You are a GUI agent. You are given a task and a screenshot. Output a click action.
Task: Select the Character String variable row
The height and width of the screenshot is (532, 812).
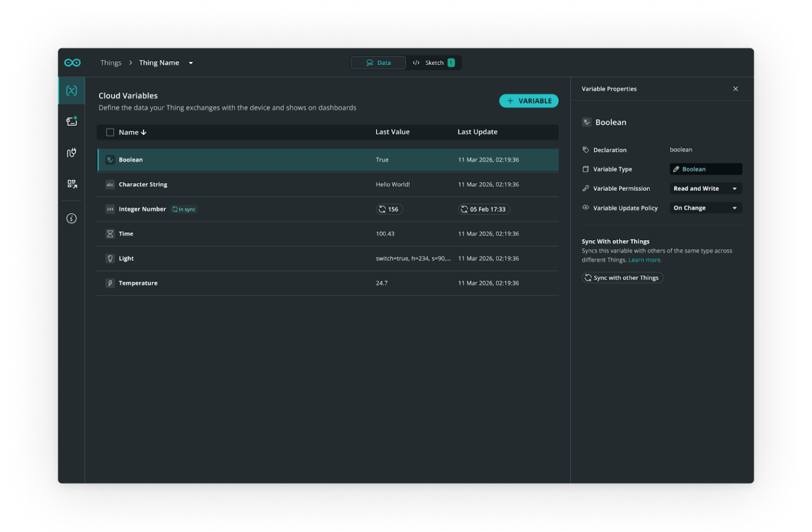[x=328, y=185]
